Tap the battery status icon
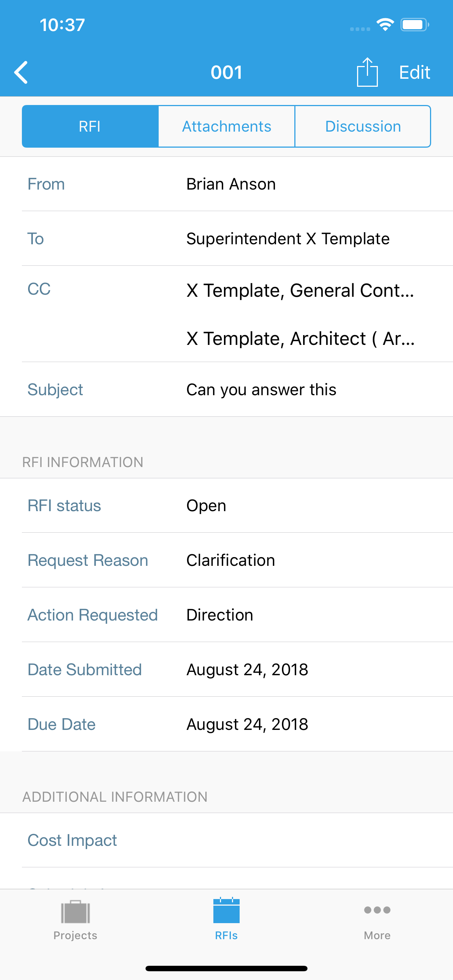Viewport: 453px width, 980px height. [x=415, y=25]
